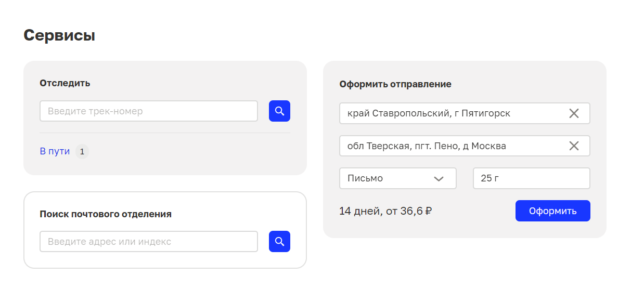Click the Сервисы section heading

click(59, 35)
